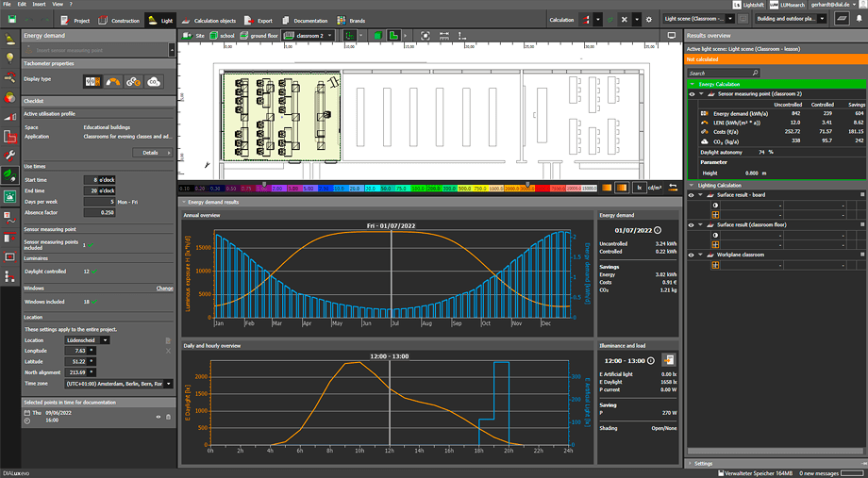Screen dimensions: 868x478
Task: Click the Details button
Action: [x=151, y=152]
